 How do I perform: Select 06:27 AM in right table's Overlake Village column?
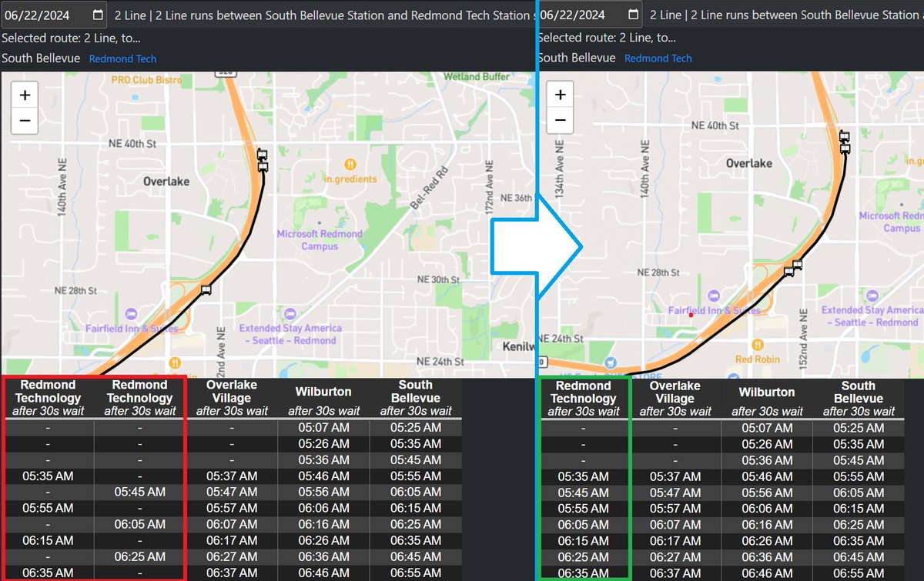pyautogui.click(x=675, y=556)
